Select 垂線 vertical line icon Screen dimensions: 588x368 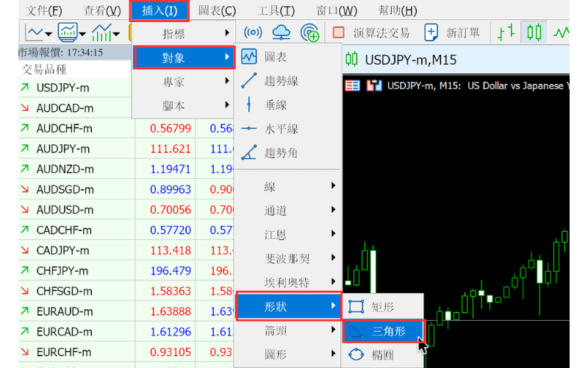(x=248, y=105)
